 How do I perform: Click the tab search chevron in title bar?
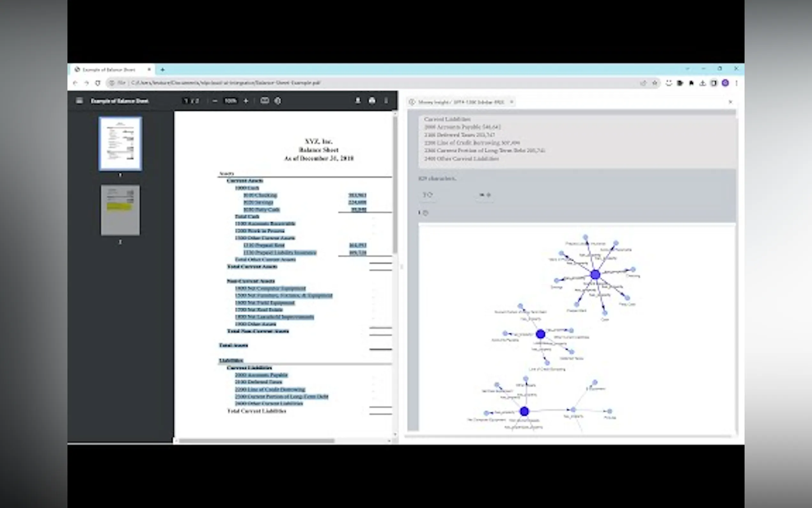[687, 68]
